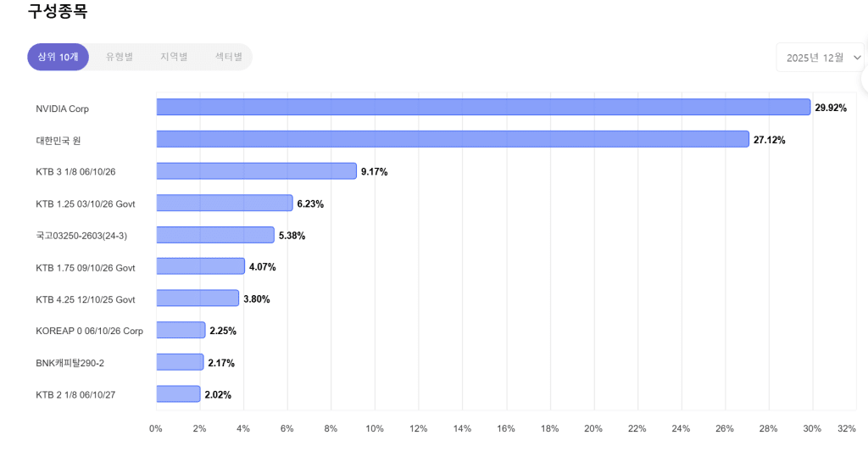
Task: Click the KTB 1.25 03/10/26 Govt bar
Action: point(225,204)
